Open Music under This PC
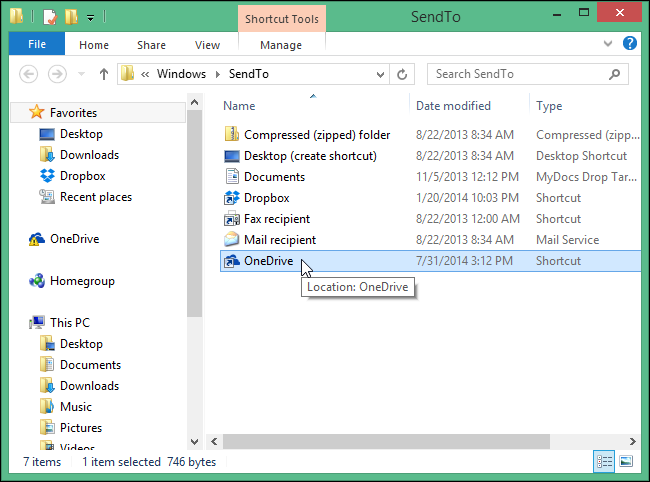 pyautogui.click(x=76, y=407)
